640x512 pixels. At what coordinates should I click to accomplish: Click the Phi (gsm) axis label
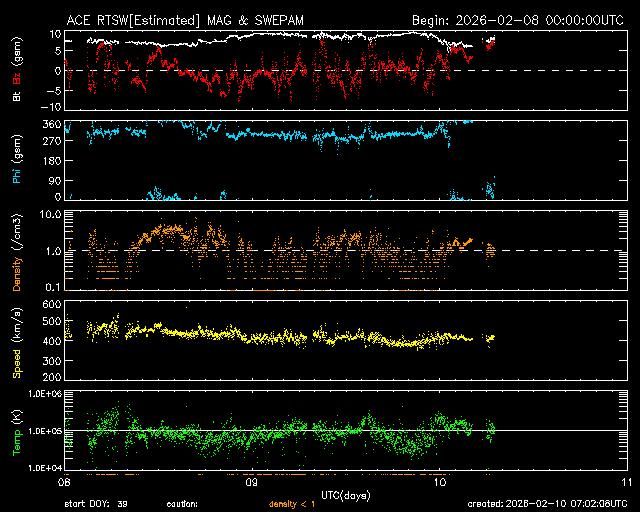click(x=17, y=161)
